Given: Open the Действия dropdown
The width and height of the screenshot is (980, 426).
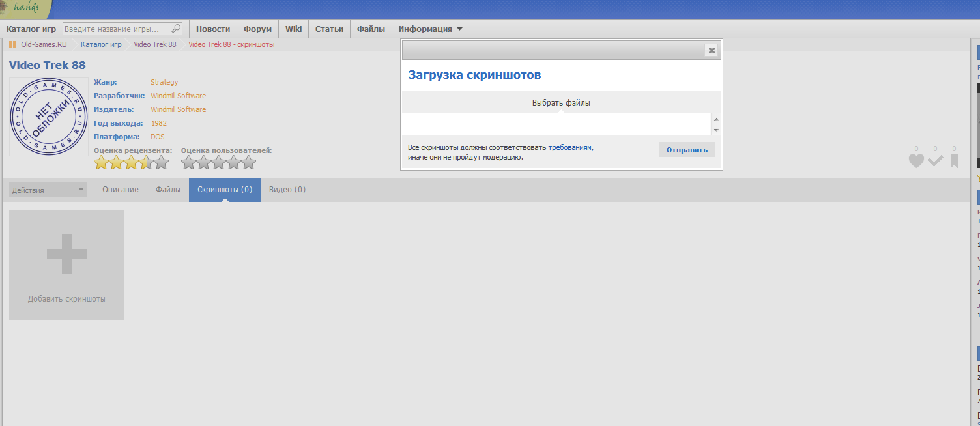Looking at the screenshot, I should [x=48, y=190].
